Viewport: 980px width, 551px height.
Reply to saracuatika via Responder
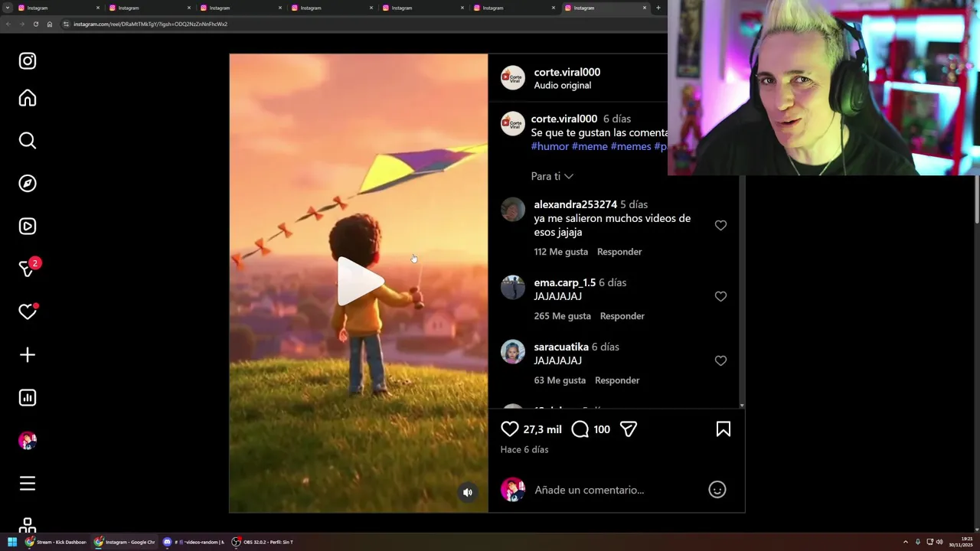(617, 380)
